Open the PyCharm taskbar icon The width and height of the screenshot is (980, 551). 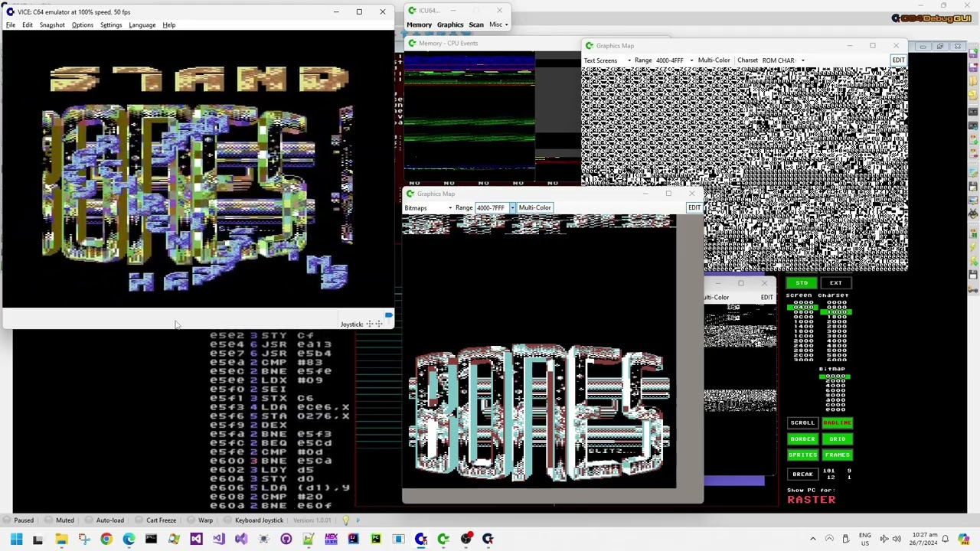pyautogui.click(x=376, y=539)
